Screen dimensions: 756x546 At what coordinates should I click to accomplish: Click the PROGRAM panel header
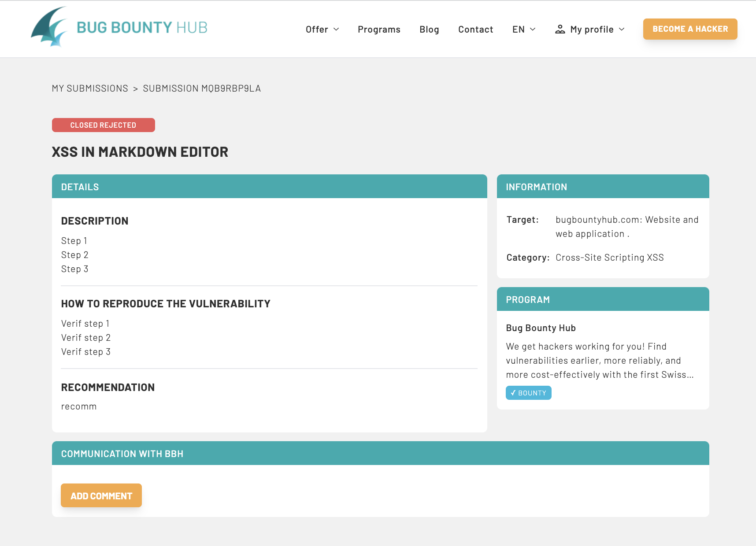pyautogui.click(x=603, y=299)
